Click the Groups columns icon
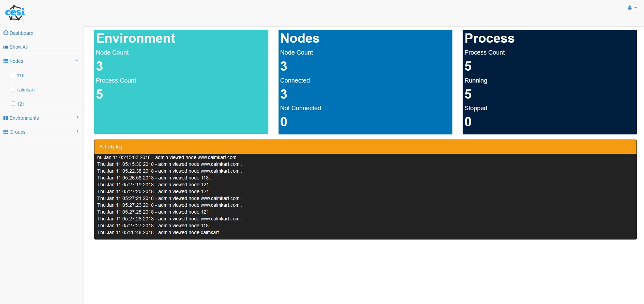The image size is (644, 304). [x=6, y=132]
